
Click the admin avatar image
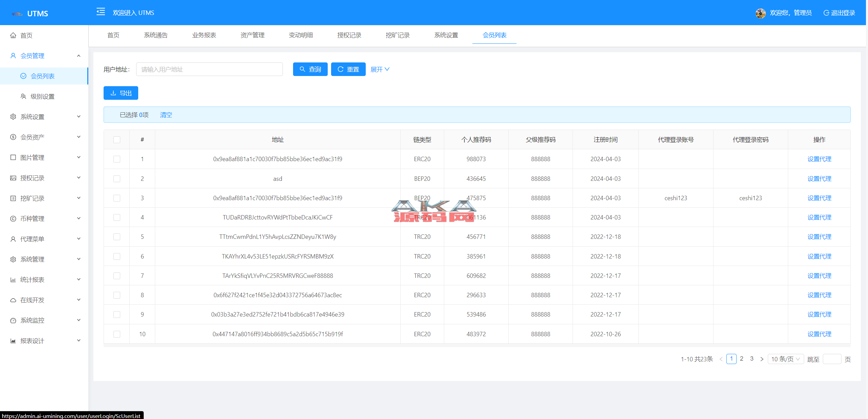click(x=760, y=13)
